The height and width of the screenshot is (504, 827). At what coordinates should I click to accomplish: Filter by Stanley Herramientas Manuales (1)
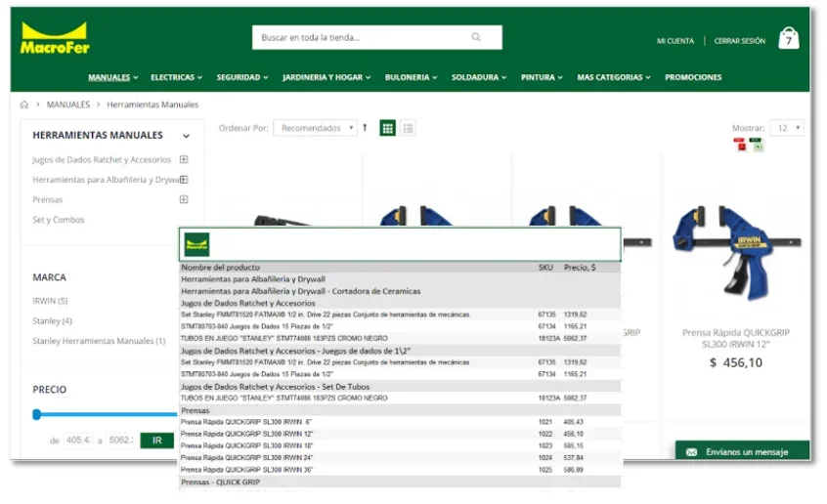click(99, 341)
